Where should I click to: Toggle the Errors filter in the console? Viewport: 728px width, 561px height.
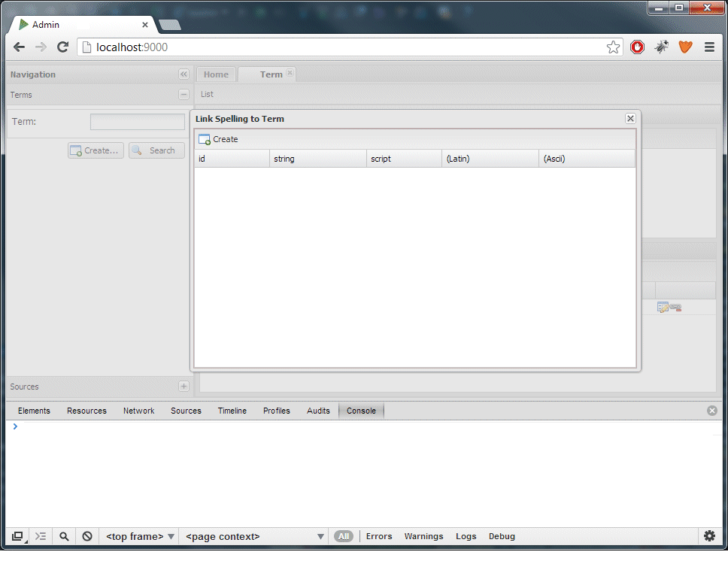(379, 536)
